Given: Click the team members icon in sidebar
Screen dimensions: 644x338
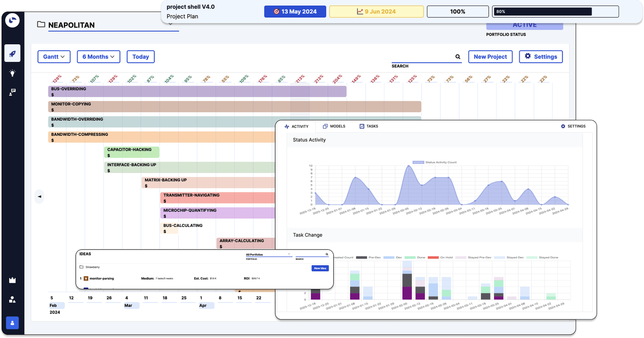Looking at the screenshot, I should tap(12, 299).
